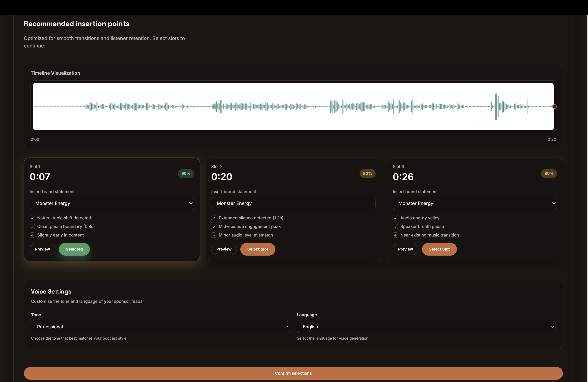
Task: Click the 90% confidence badge on Slot 1
Action: pyautogui.click(x=185, y=173)
